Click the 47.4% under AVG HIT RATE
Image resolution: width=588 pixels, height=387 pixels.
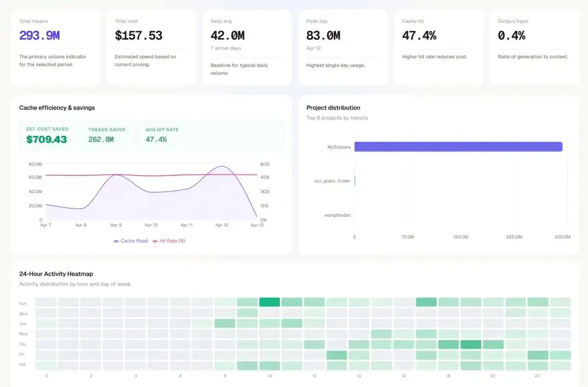pyautogui.click(x=156, y=139)
